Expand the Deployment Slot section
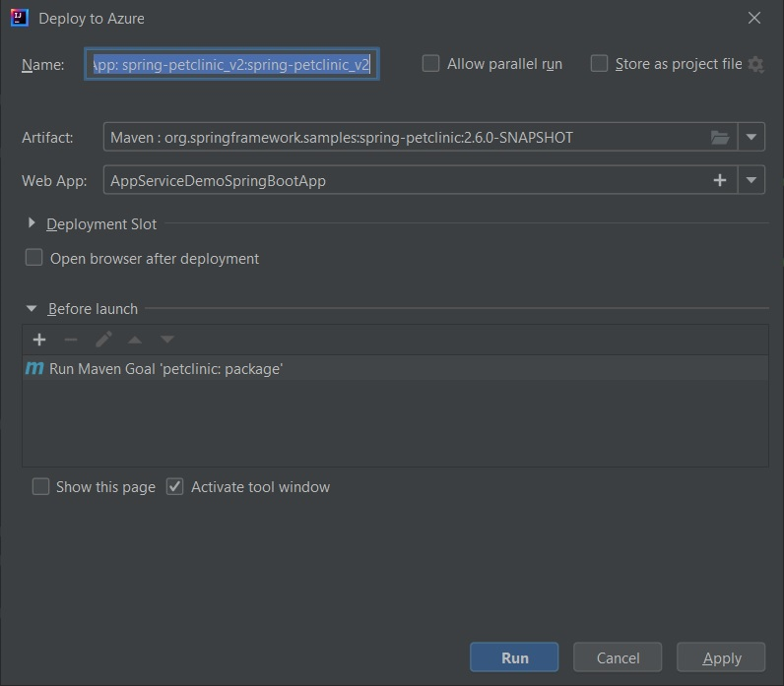This screenshot has height=686, width=784. point(32,222)
